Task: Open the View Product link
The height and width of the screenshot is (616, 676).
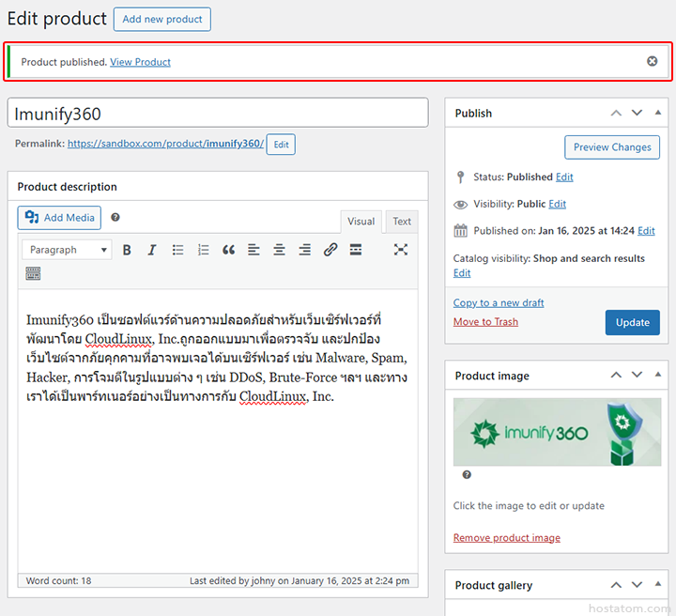Action: (x=140, y=62)
